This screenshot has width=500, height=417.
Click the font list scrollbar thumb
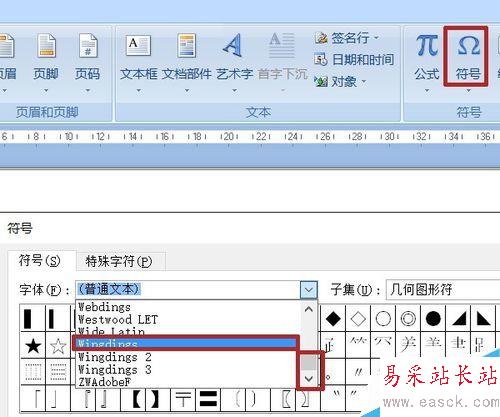pyautogui.click(x=309, y=362)
